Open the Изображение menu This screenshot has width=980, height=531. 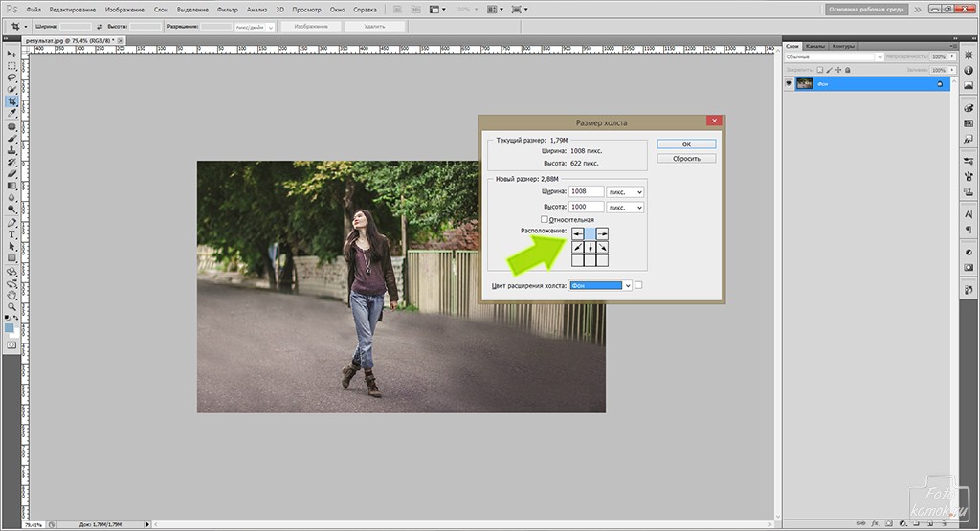(x=124, y=10)
